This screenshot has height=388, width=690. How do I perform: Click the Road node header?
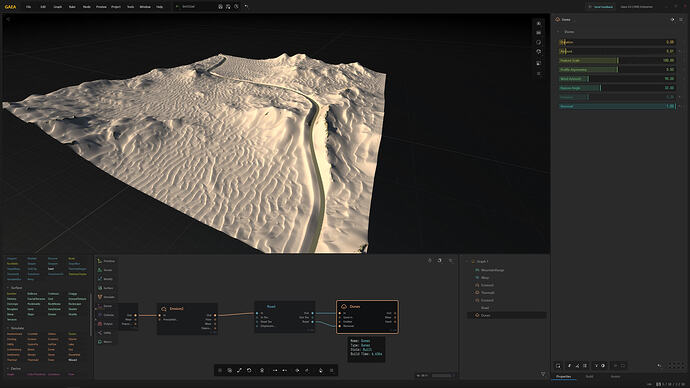coord(284,306)
